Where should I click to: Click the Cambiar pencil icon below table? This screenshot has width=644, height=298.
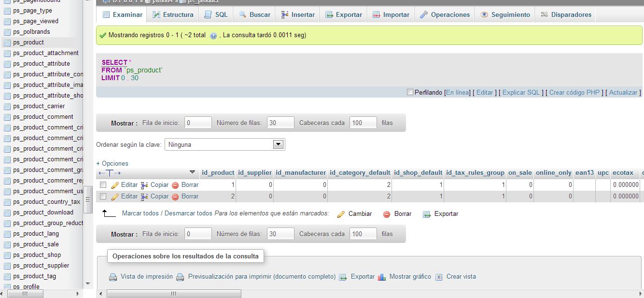point(341,214)
